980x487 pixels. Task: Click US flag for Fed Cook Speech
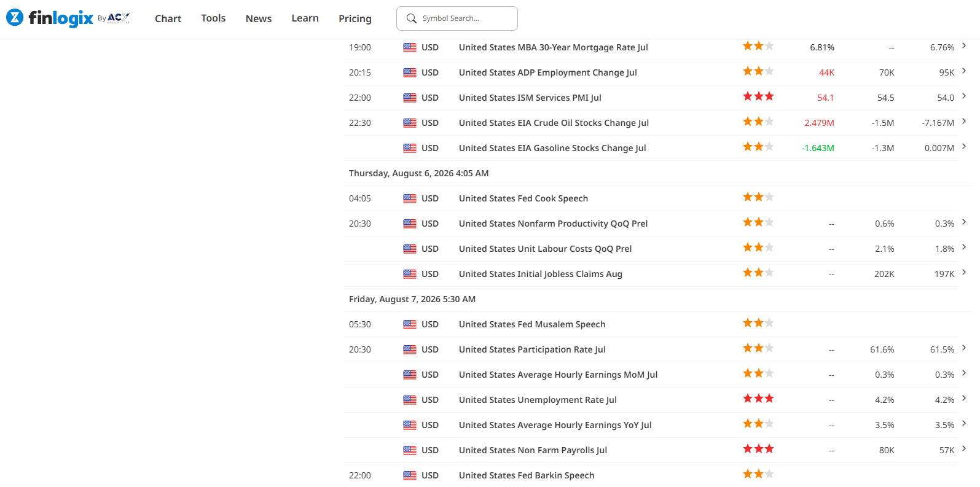tap(410, 198)
